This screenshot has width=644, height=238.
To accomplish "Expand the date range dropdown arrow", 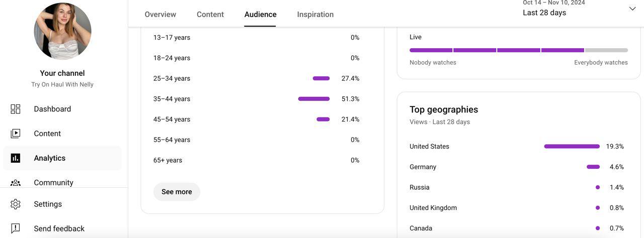I will coord(632,9).
